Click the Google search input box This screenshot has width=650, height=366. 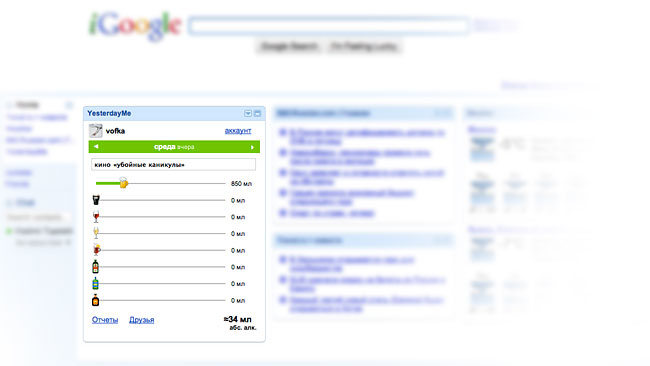coord(329,26)
